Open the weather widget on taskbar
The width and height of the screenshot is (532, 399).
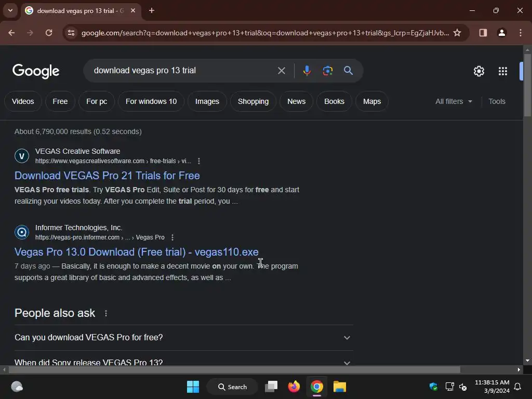click(17, 387)
